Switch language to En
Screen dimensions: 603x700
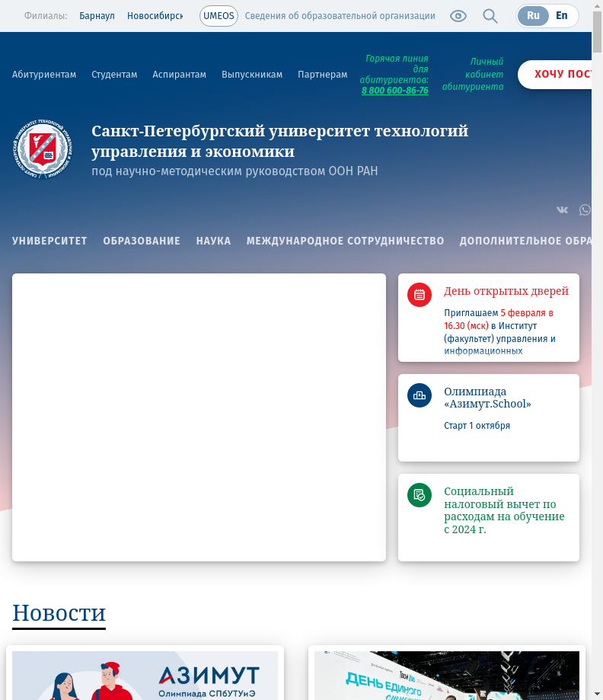[561, 16]
